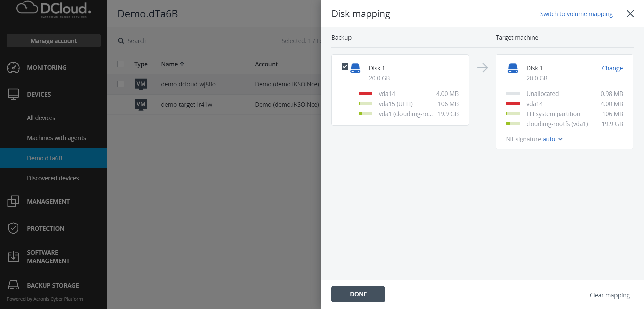The image size is (644, 309).
Task: Click the DONE button
Action: tap(358, 294)
